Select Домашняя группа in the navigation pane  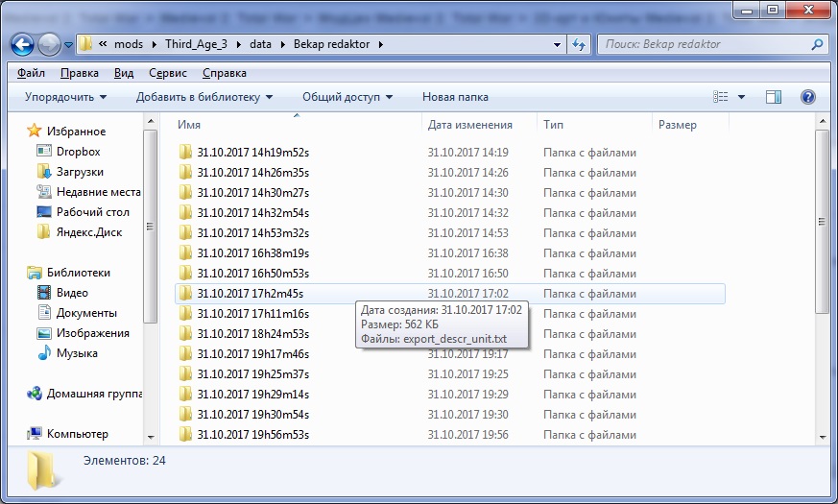[94, 394]
